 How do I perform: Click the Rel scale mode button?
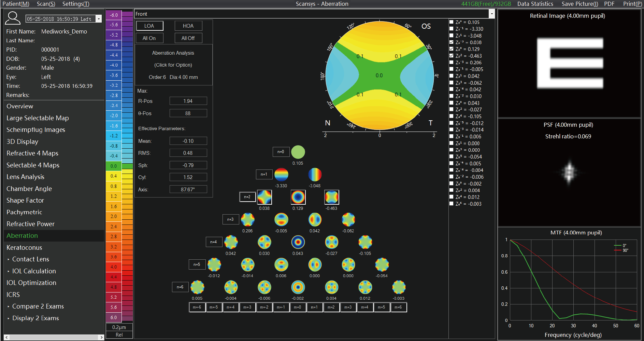(x=119, y=335)
